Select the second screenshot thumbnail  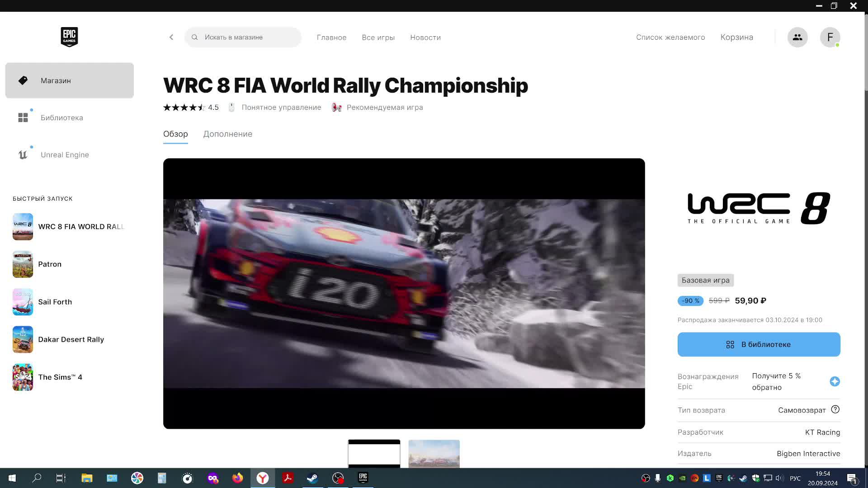[434, 453]
